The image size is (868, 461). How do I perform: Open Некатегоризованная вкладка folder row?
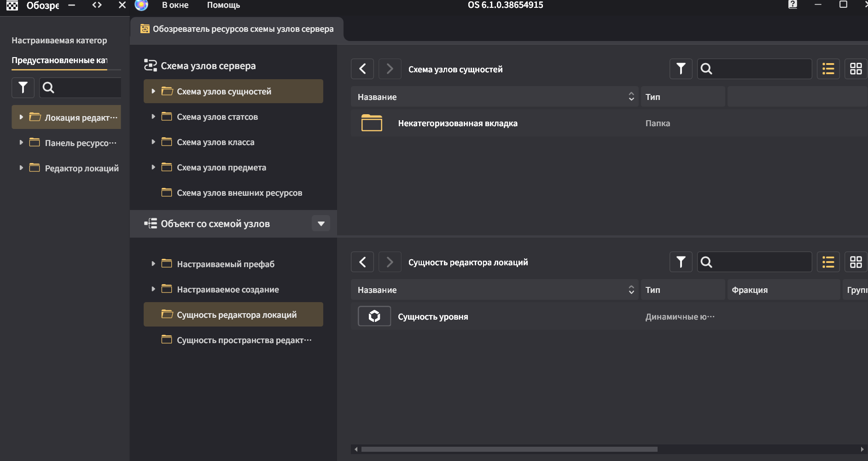point(457,123)
